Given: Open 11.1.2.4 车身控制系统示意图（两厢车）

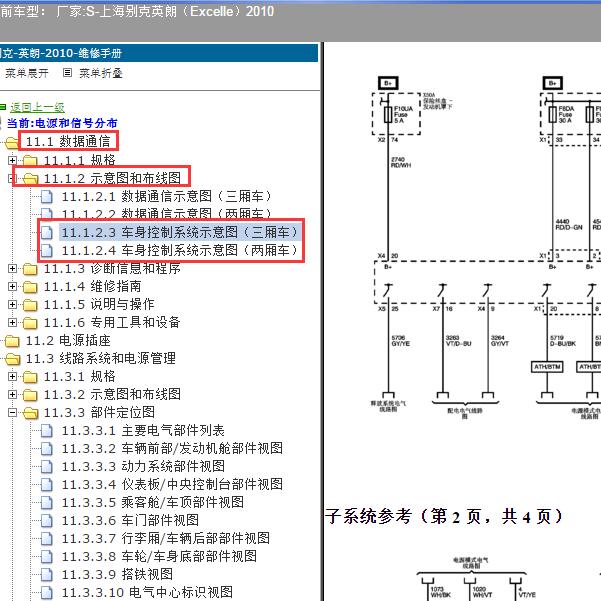Looking at the screenshot, I should click(x=179, y=250).
